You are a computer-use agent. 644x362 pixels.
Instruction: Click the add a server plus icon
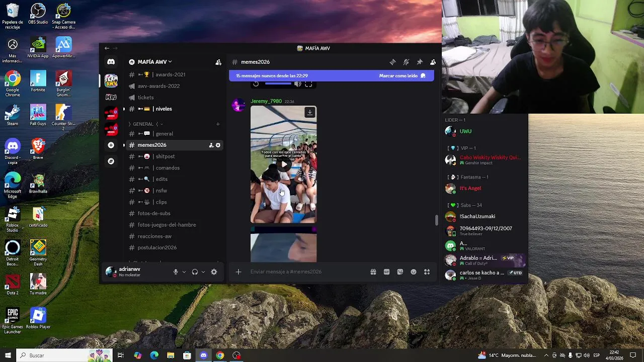point(111,145)
